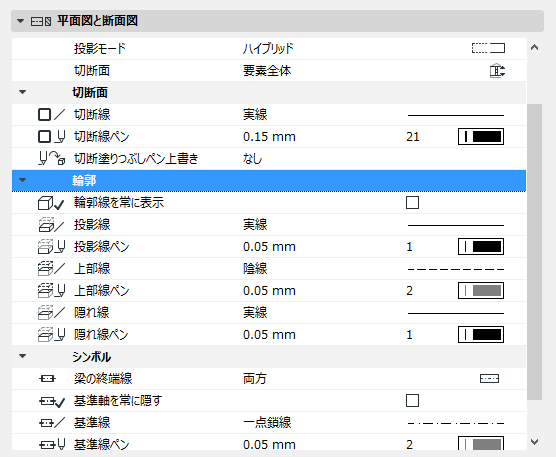This screenshot has width=556, height=457.
Task: Click the 隠れ線ペン row icon
Action: point(51,335)
